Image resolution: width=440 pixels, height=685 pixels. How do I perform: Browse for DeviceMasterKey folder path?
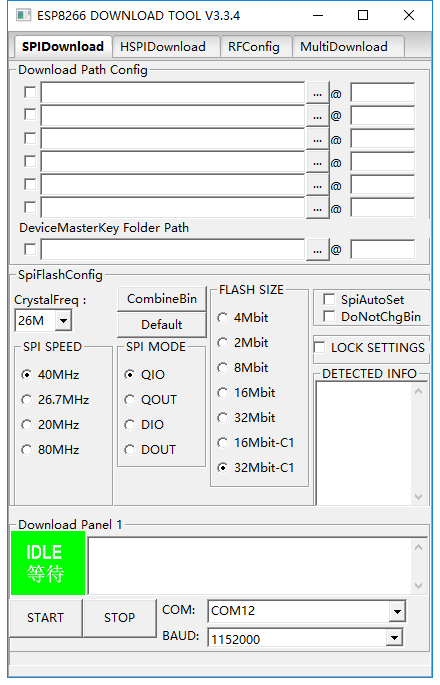(317, 250)
